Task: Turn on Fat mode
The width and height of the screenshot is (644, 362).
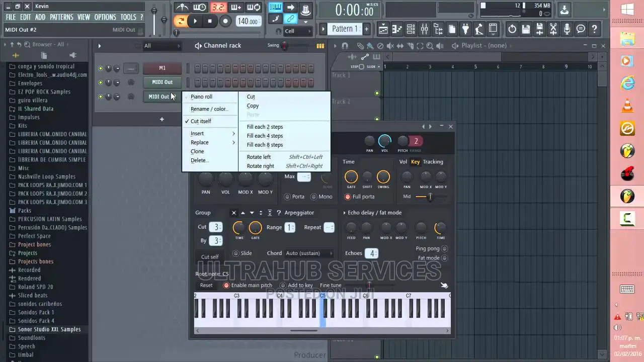Action: 444,258
